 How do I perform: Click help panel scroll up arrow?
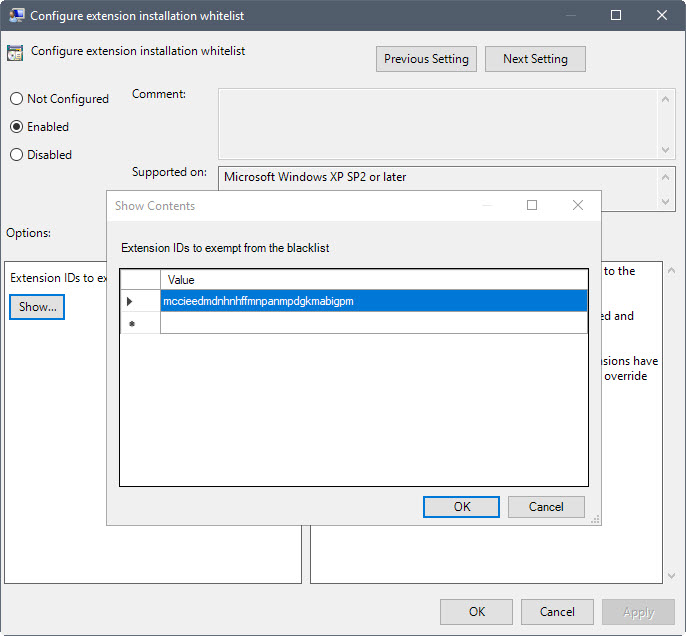pos(672,271)
